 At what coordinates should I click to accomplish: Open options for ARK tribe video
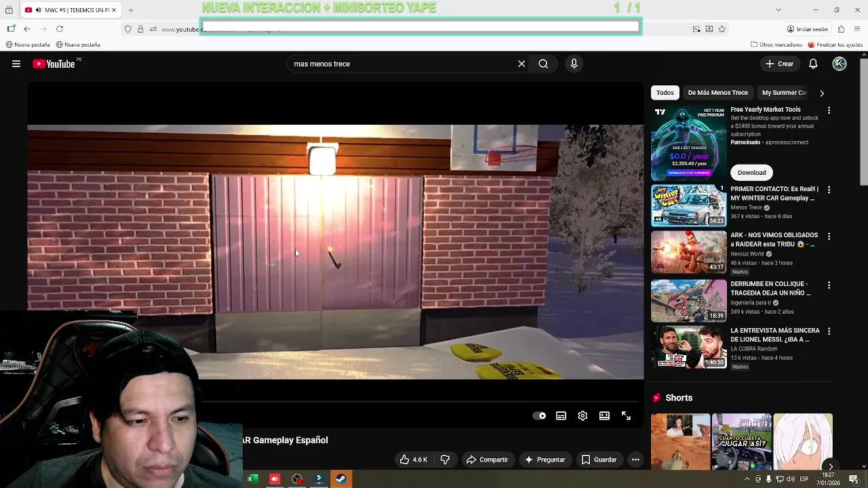point(829,237)
